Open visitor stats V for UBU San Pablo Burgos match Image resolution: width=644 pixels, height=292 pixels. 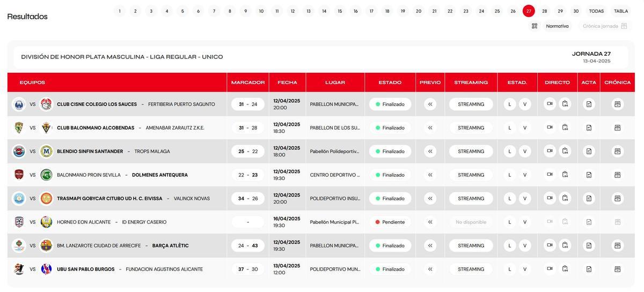click(x=525, y=269)
